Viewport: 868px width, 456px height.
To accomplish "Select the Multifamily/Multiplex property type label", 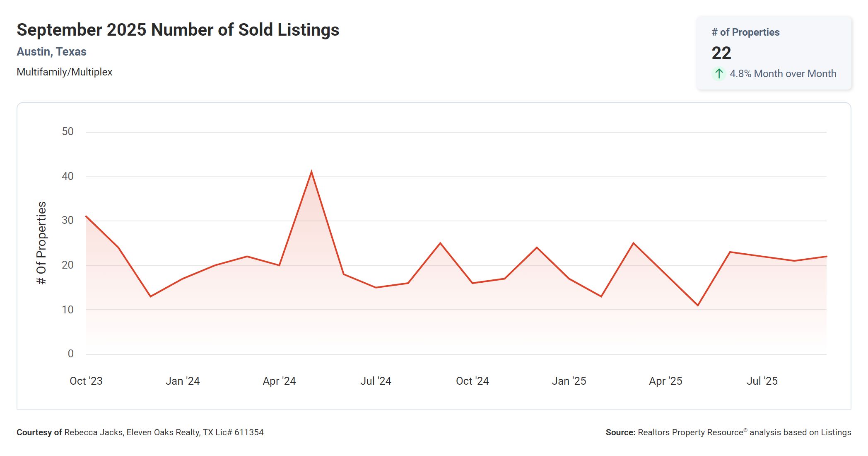I will tap(64, 72).
